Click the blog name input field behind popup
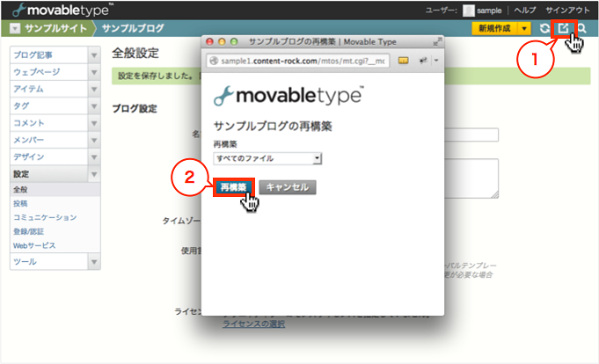Screen dimensions: 599x364 coord(471,135)
